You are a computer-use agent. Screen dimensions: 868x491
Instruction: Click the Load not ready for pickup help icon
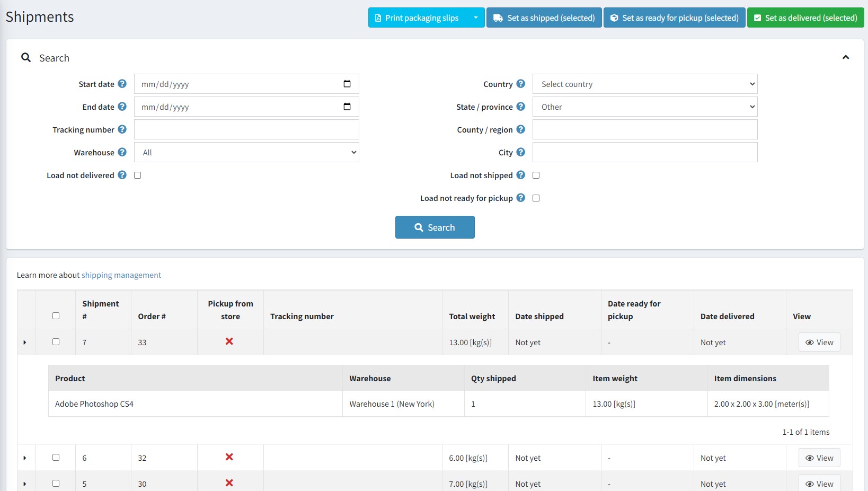click(x=520, y=198)
